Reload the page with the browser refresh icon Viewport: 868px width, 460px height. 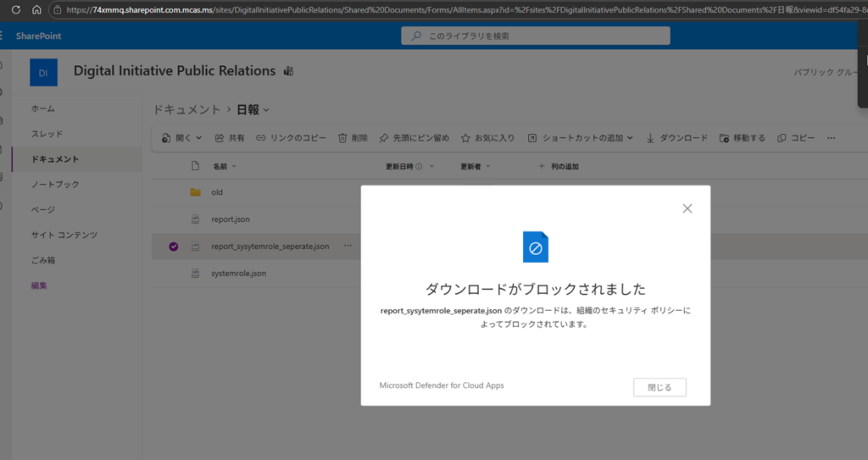pos(16,9)
